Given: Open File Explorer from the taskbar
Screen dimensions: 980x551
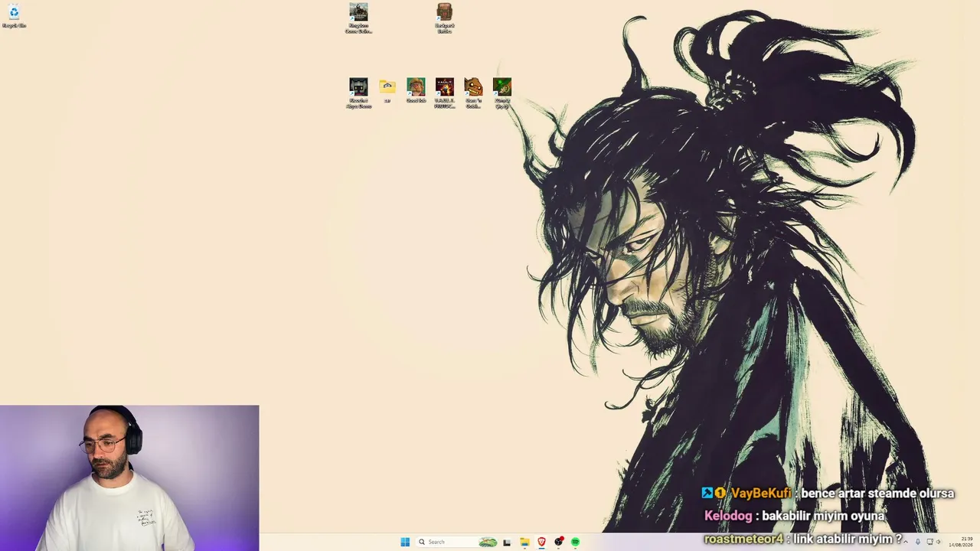Looking at the screenshot, I should click(524, 542).
